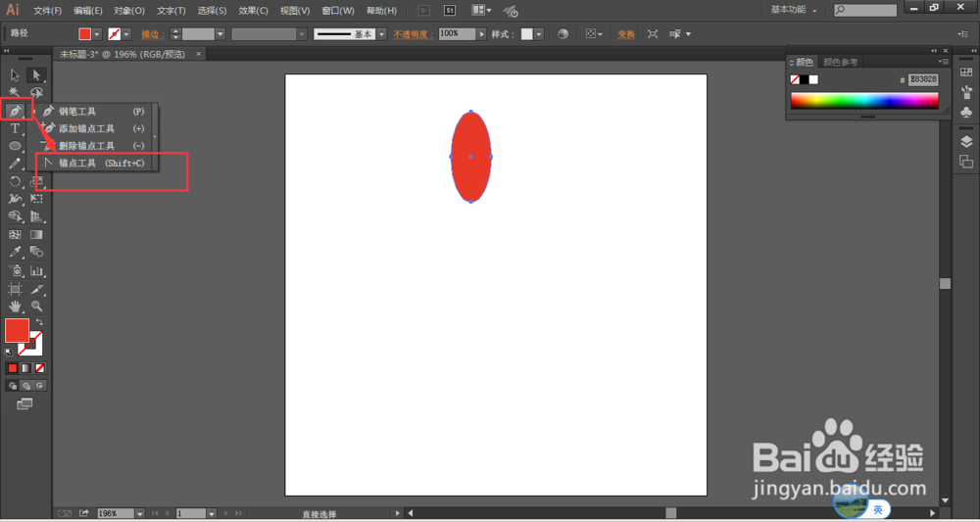The image size is (980, 522).
Task: Select the Direct Selection tool
Action: coord(36,75)
